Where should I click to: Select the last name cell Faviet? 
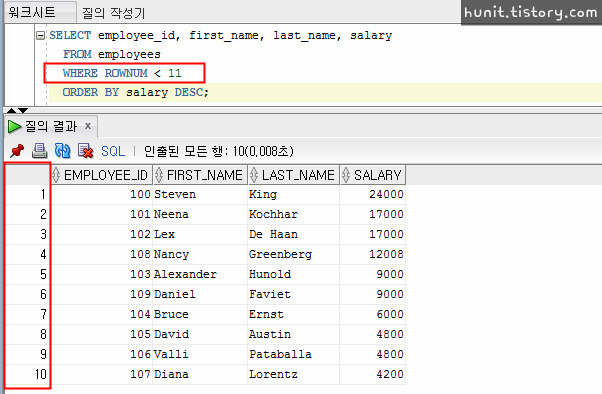click(294, 294)
